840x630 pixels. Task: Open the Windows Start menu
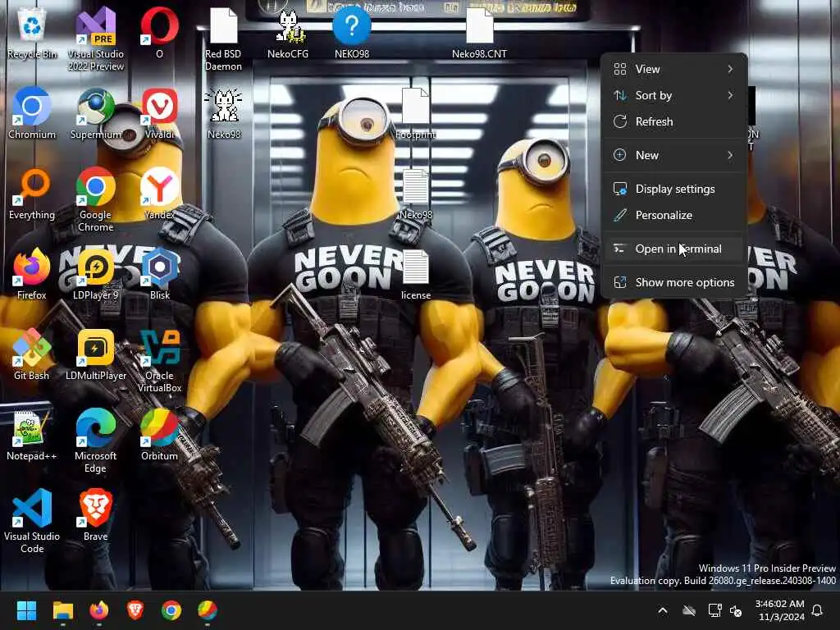tap(26, 610)
